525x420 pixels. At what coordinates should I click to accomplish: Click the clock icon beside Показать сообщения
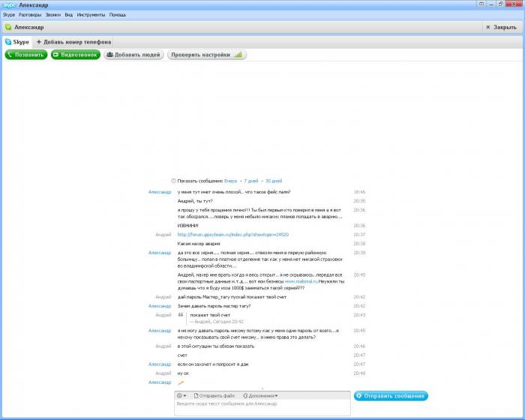click(173, 181)
